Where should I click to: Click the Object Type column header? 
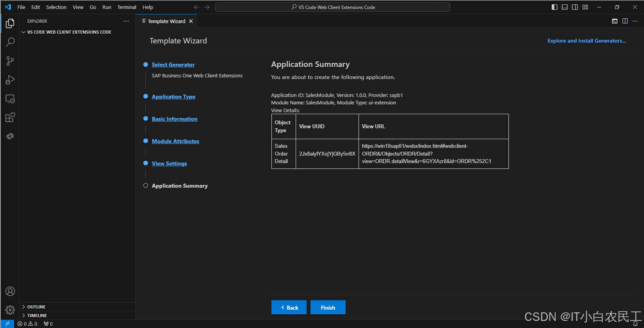pos(284,126)
